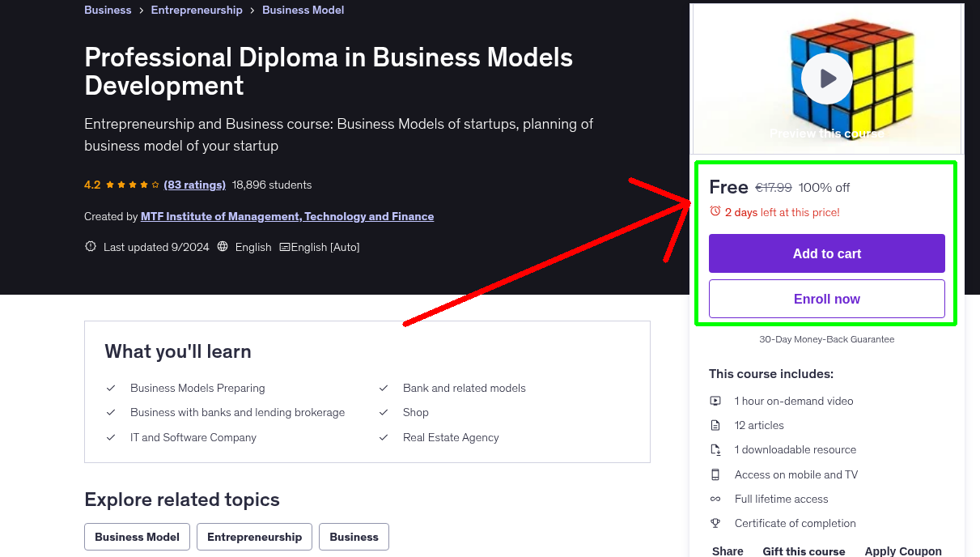Click the mobile and TV access icon

coord(715,474)
